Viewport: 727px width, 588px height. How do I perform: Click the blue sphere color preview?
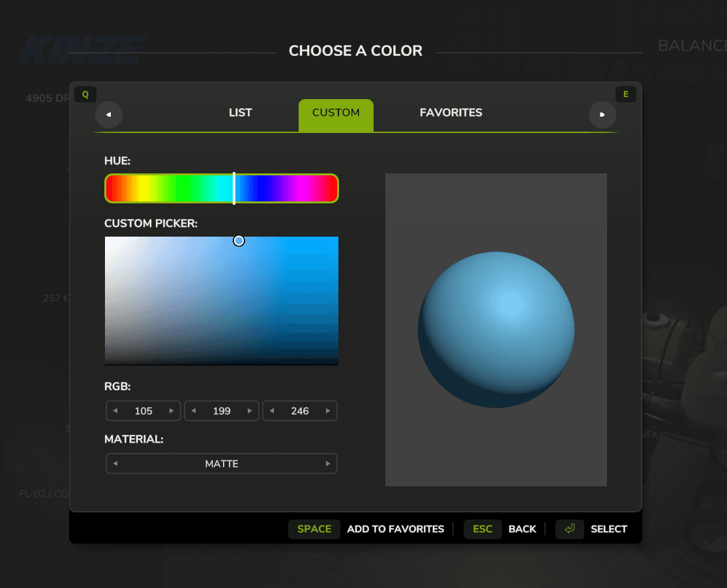496,330
